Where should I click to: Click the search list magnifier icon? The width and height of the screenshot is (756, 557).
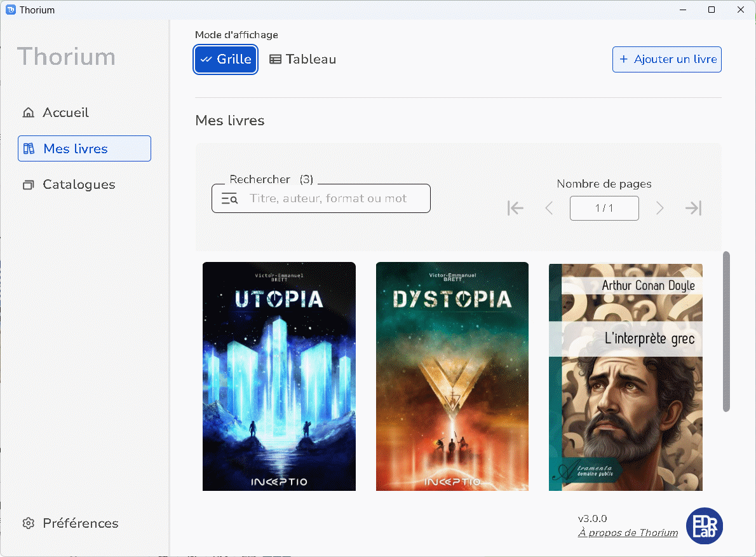229,199
